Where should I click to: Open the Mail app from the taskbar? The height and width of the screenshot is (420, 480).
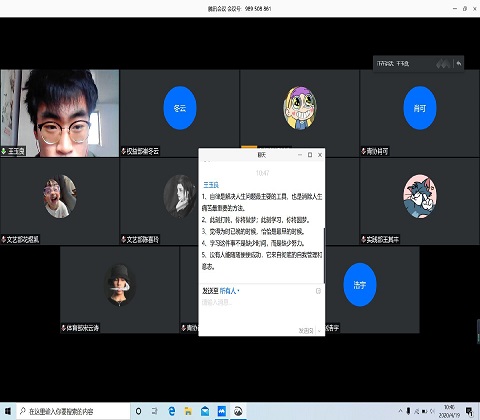pos(205,411)
